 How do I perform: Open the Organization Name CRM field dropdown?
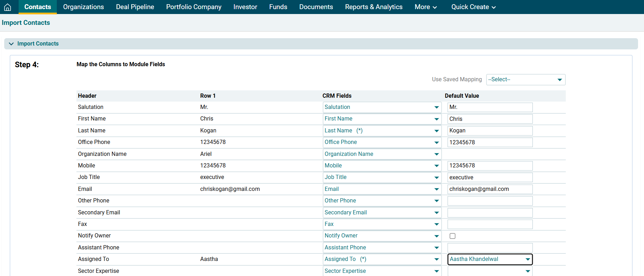382,154
